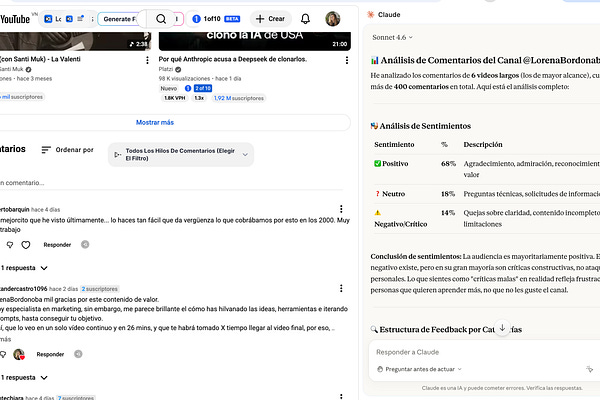Click the 14% cell in sentiment table
This screenshot has width=600, height=400.
pyautogui.click(x=448, y=212)
